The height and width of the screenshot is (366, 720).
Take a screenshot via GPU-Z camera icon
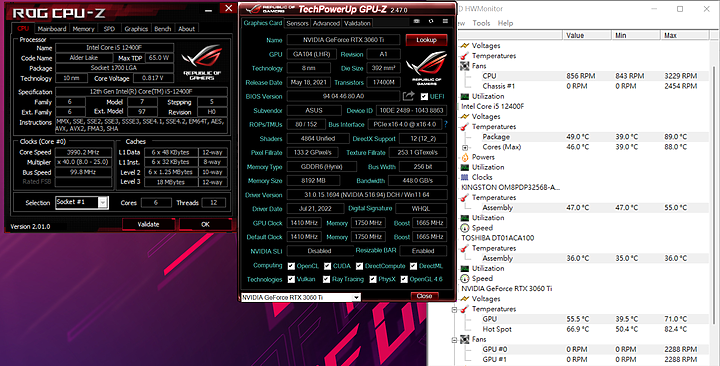(416, 21)
